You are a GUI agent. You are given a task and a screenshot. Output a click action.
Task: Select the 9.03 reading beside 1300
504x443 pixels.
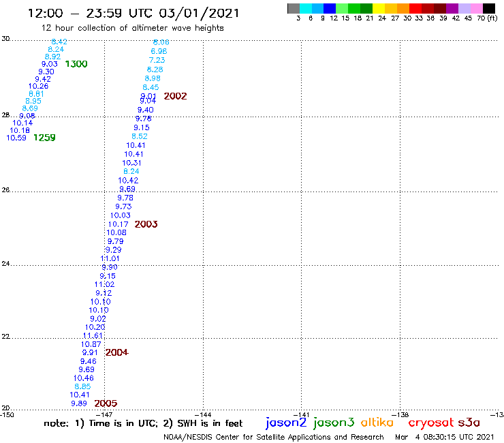50,64
